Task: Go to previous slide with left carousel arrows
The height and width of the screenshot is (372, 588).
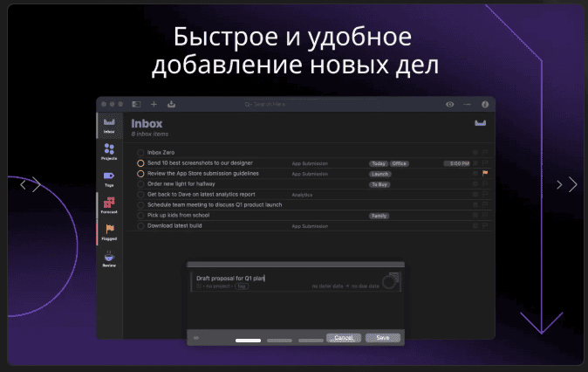Action: pyautogui.click(x=31, y=184)
